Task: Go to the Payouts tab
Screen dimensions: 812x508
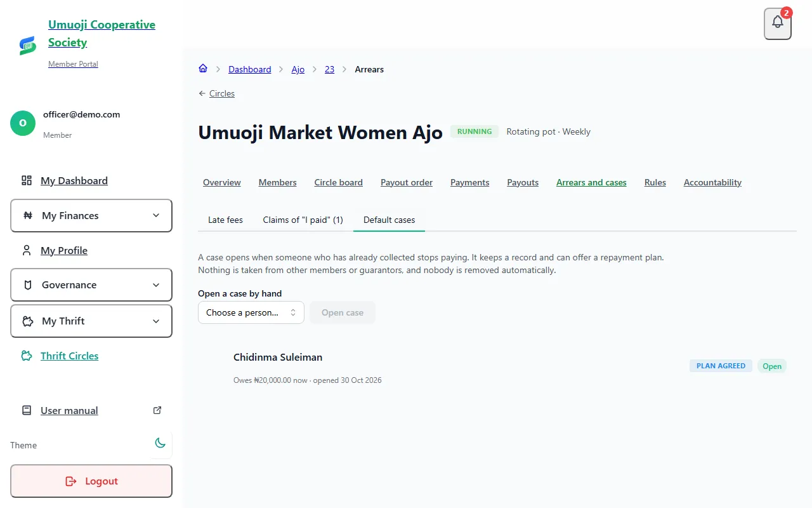Action: point(523,182)
